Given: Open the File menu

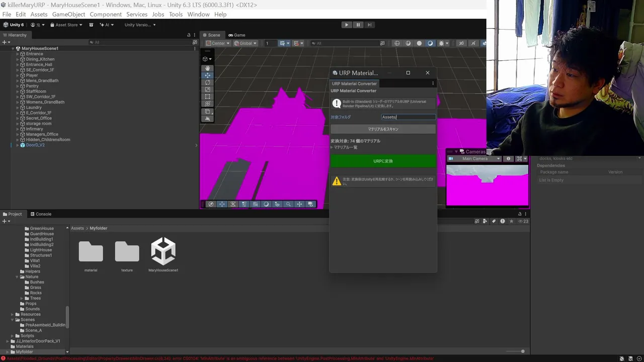Looking at the screenshot, I should [7, 14].
